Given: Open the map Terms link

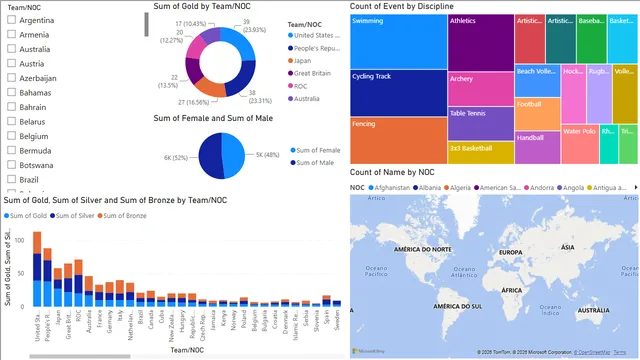Looking at the screenshot, I should pyautogui.click(x=620, y=352).
